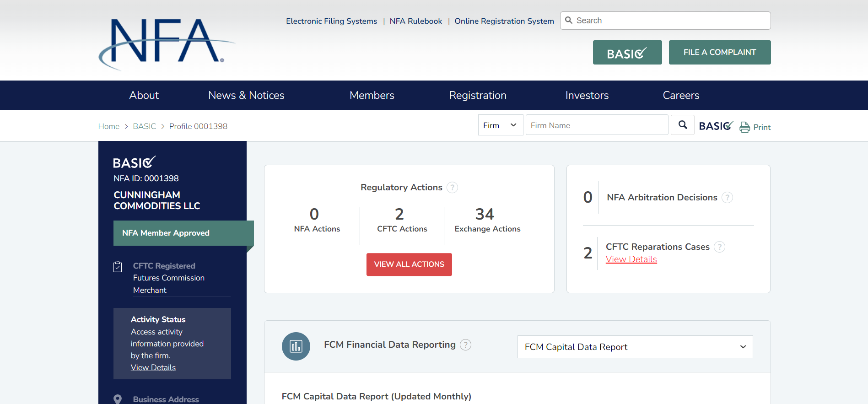Go to BASIC breadcrumb link
The height and width of the screenshot is (404, 868).
click(x=144, y=126)
